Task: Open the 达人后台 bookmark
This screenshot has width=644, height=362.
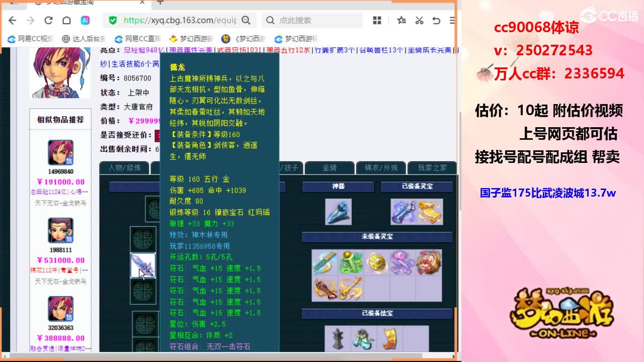Action: [84, 39]
